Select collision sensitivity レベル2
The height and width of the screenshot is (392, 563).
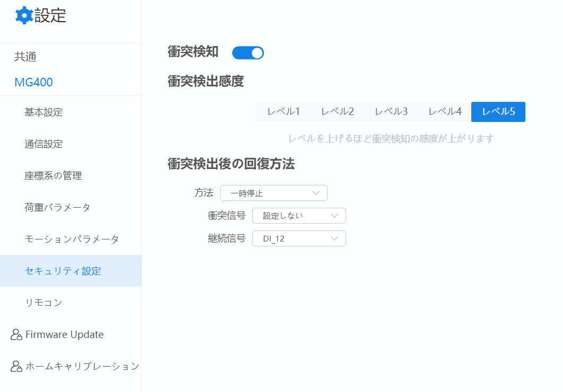pos(337,112)
